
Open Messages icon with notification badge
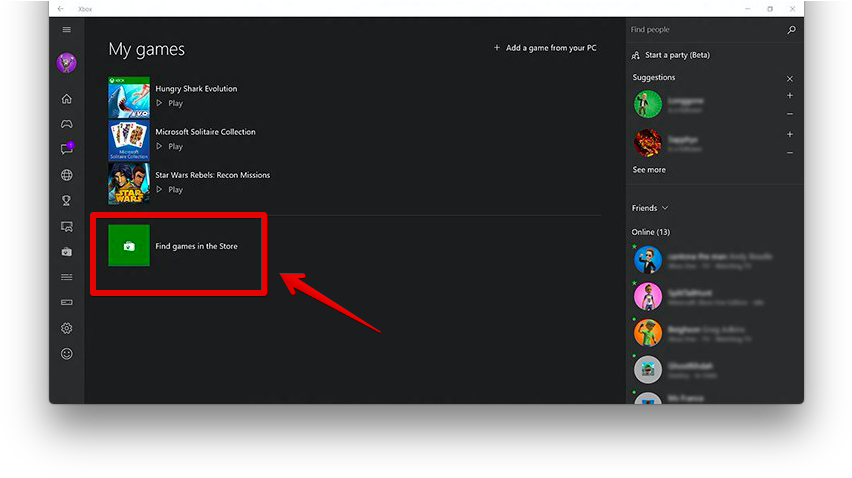coord(67,149)
